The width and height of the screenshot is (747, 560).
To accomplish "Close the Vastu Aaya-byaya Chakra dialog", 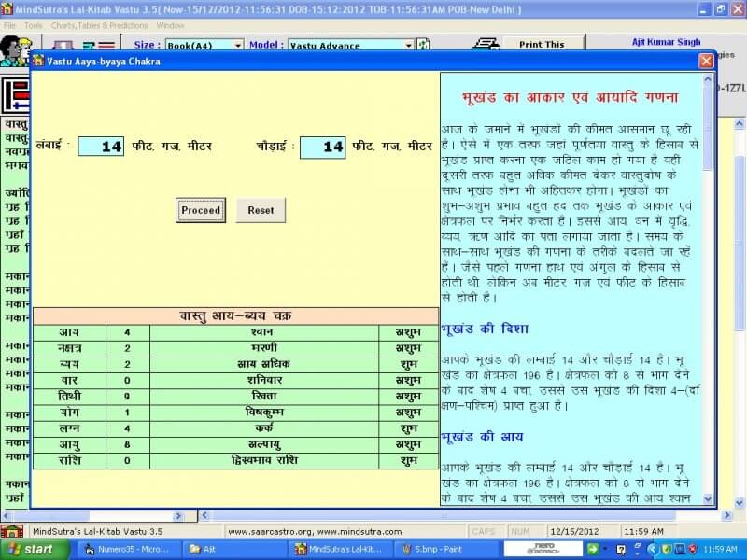I will pos(706,61).
